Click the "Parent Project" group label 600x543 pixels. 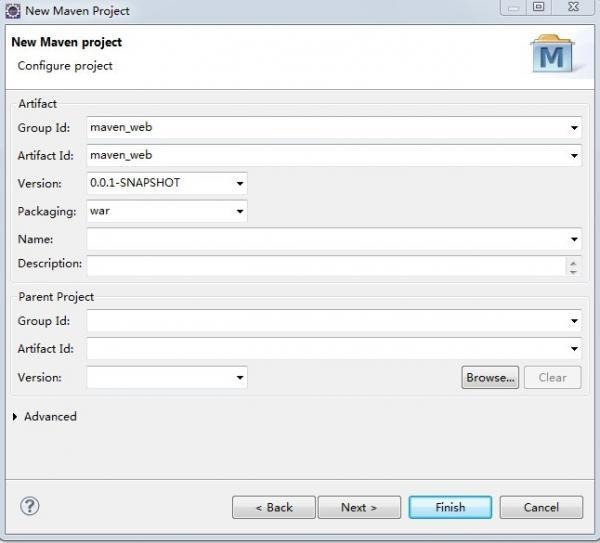pos(56,297)
